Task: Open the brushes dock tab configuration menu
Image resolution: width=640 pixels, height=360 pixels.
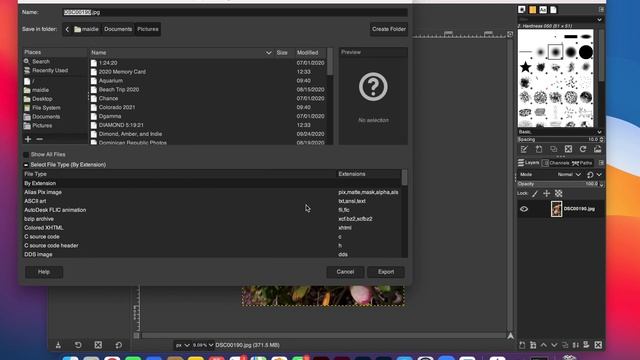Action: point(601,10)
